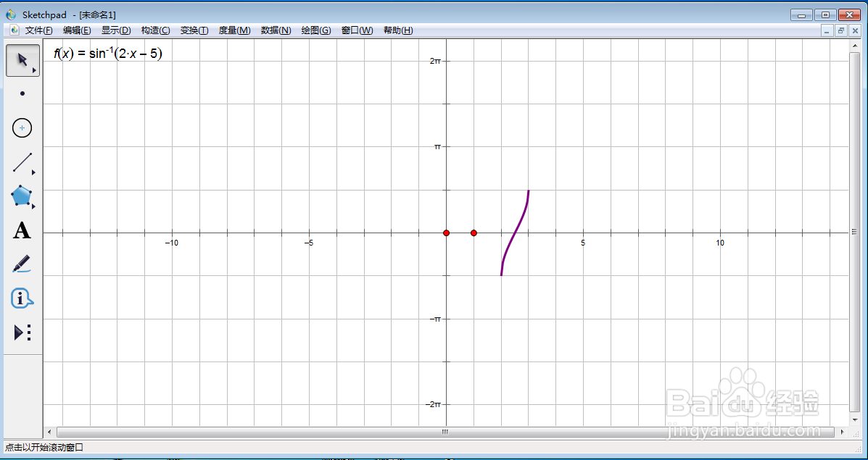Screen dimensions: 868x460
Task: Expand Arrow tool variants triangle
Action: click(34, 71)
